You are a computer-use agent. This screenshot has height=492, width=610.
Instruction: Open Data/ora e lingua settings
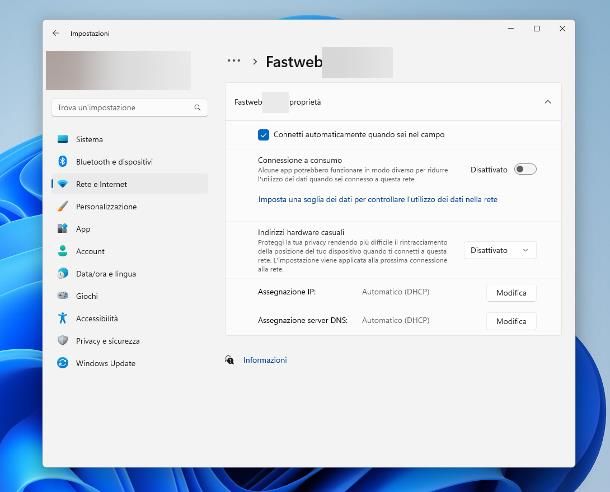pyautogui.click(x=130, y=273)
